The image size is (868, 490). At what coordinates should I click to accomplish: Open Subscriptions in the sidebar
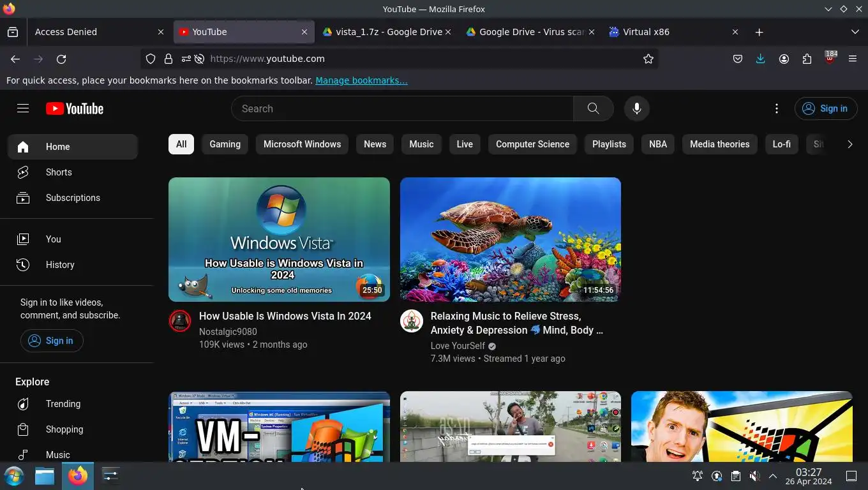73,198
